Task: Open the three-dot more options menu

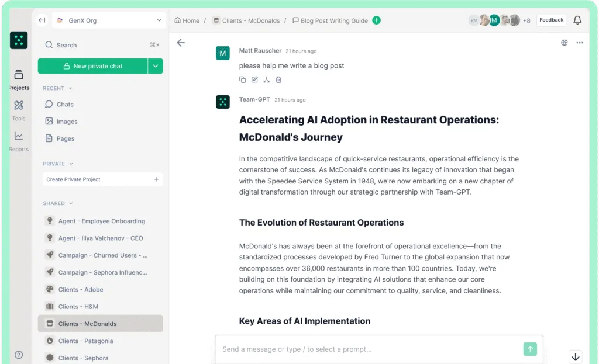Action: pos(580,43)
